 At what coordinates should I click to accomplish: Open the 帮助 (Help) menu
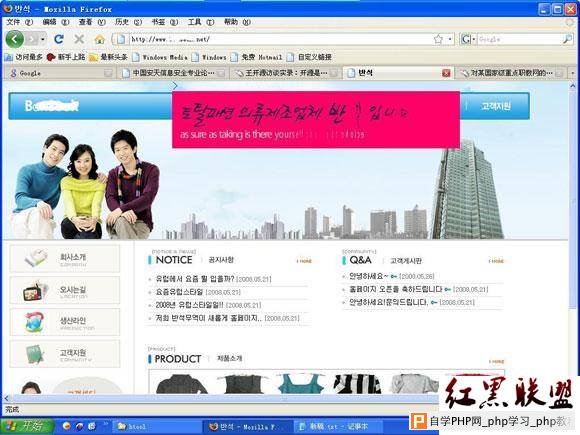(x=237, y=22)
